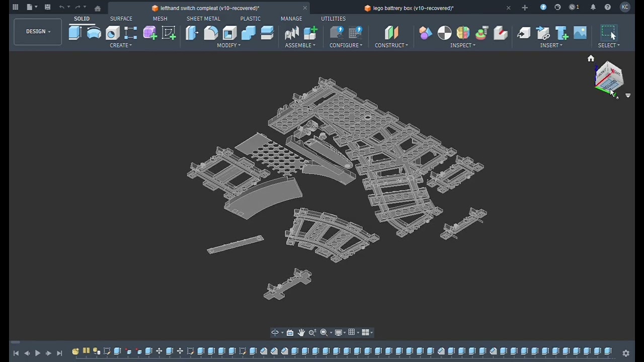Click the Configuration Table icon
Viewport: 644px width, 362px height.
click(355, 33)
